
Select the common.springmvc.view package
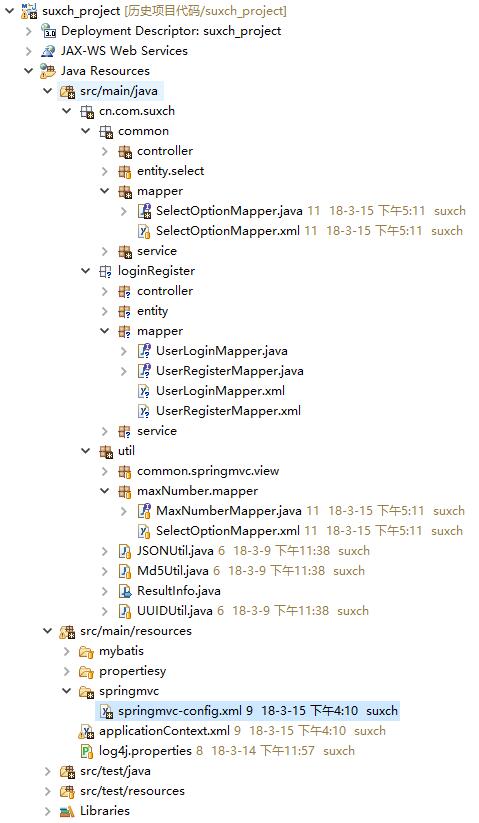208,471
